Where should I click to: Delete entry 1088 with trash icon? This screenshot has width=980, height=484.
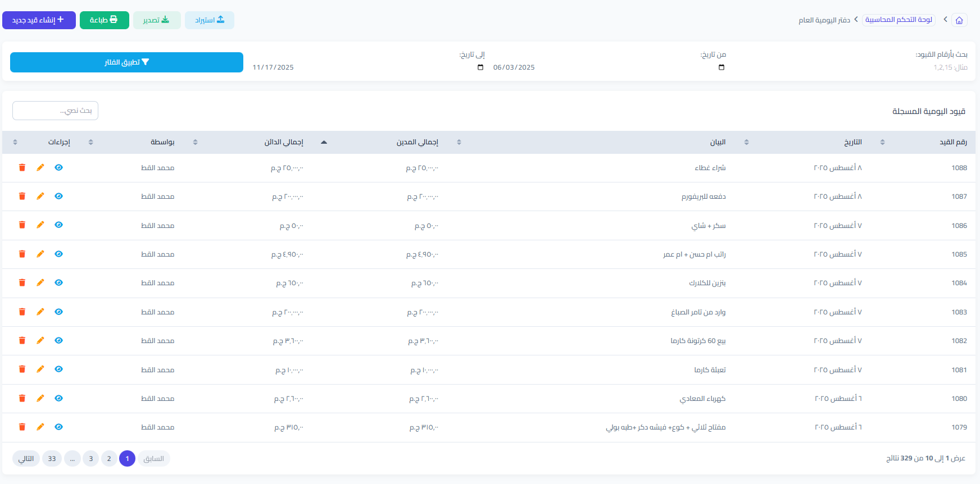tap(22, 167)
